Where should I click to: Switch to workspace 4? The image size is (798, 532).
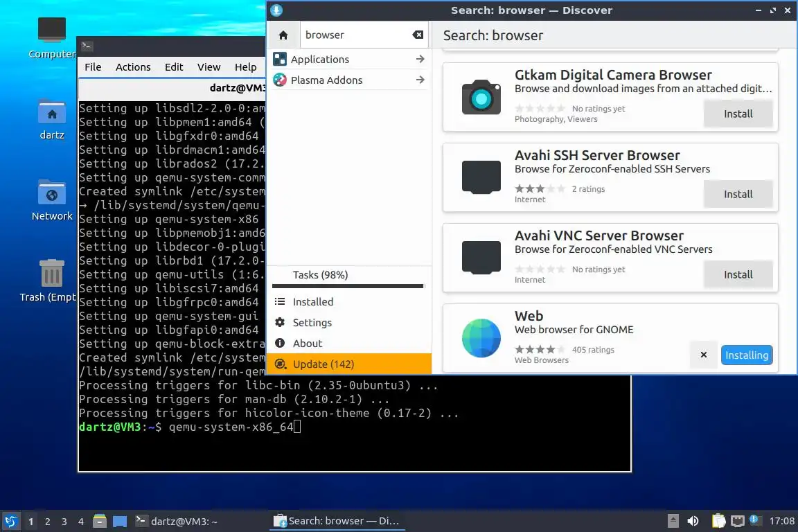coord(81,522)
